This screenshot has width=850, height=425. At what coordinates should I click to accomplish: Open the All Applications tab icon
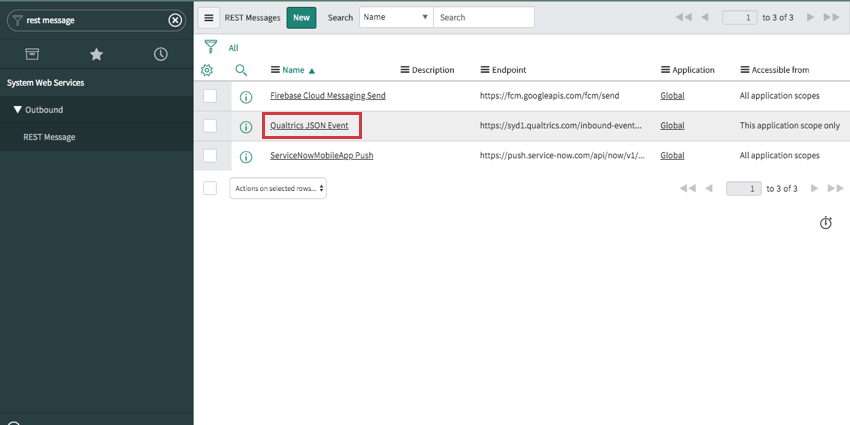coord(32,54)
